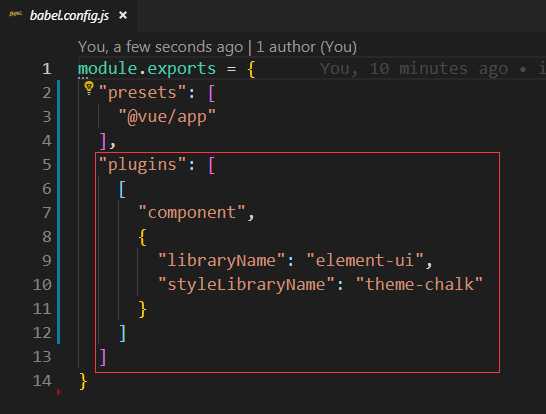Click the closing brace on line 14
The image size is (546, 414).
click(83, 381)
